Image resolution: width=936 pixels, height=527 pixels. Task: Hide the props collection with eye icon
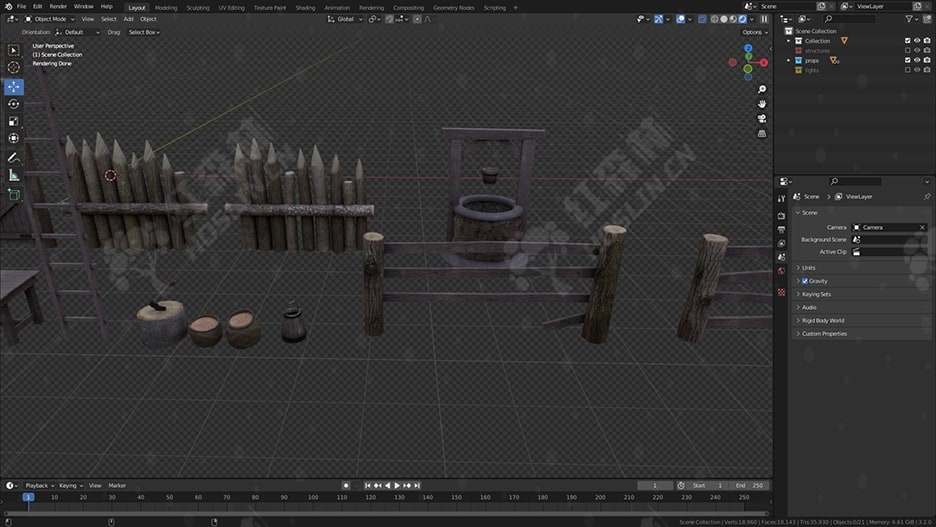tap(917, 60)
